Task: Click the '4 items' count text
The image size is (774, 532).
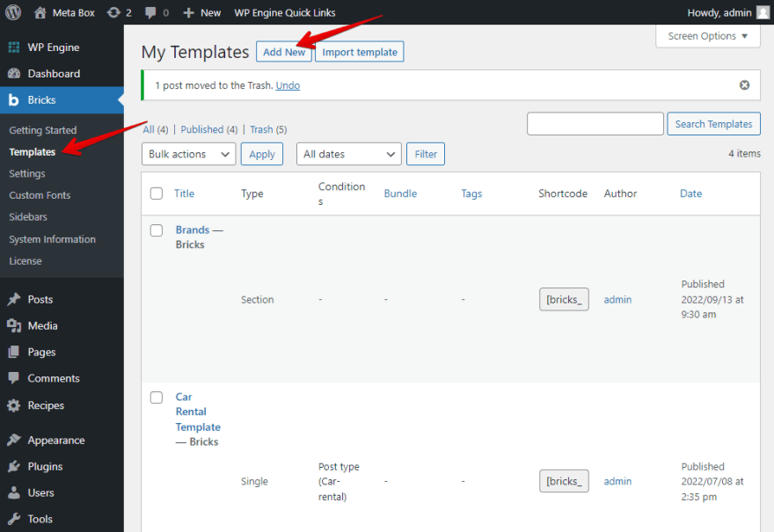Action: pyautogui.click(x=744, y=154)
